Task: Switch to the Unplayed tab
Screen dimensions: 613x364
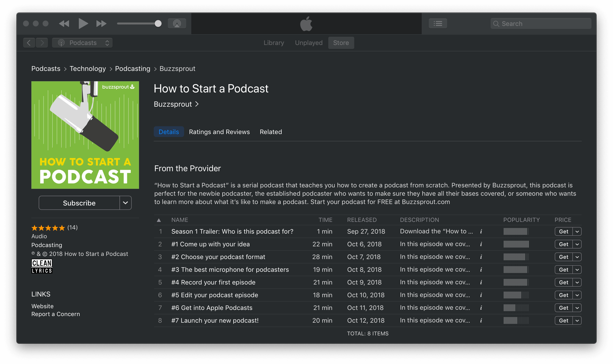Action: pyautogui.click(x=309, y=43)
